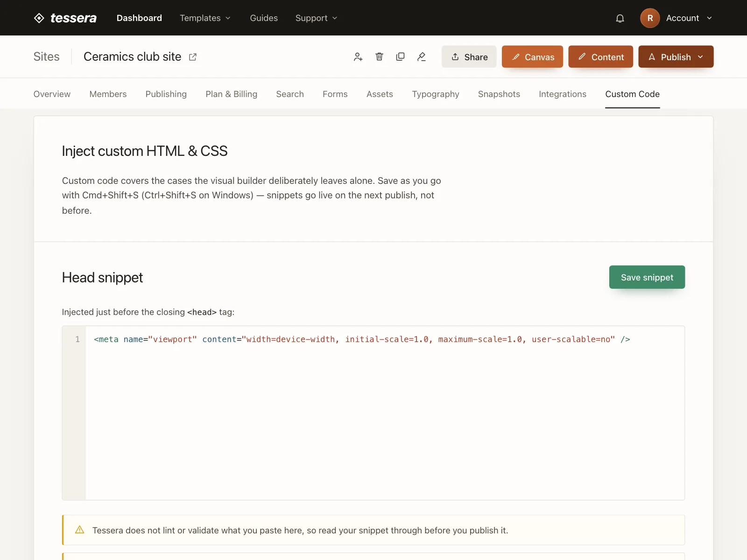The width and height of the screenshot is (747, 560).
Task: Open the Search tab
Action: [290, 94]
